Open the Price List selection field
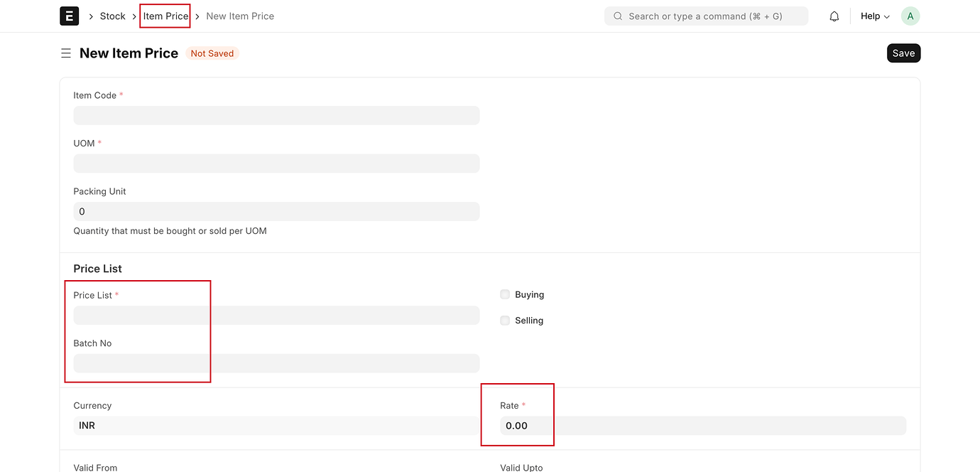980x472 pixels. 276,314
